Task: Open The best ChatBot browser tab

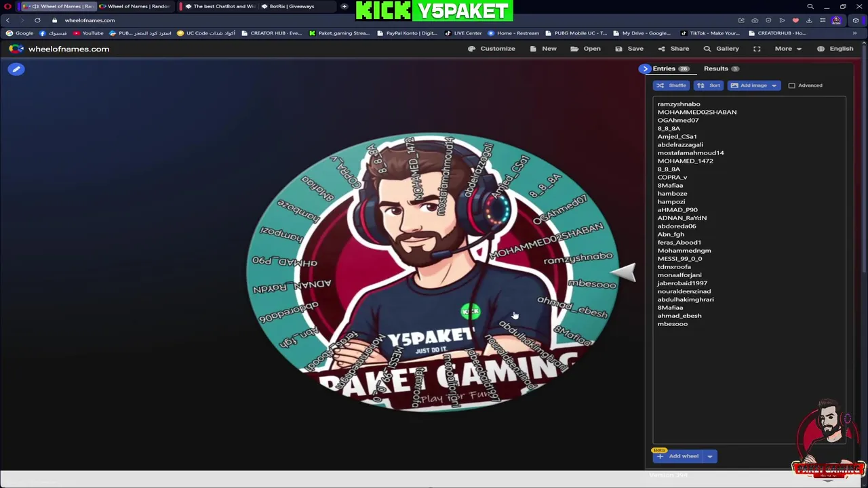Action: pyautogui.click(x=221, y=6)
